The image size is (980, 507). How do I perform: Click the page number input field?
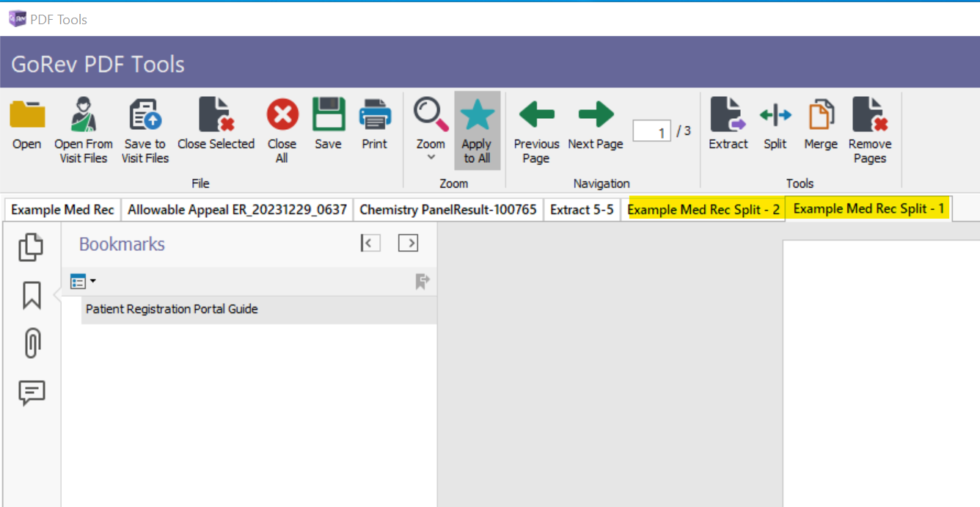(x=652, y=132)
